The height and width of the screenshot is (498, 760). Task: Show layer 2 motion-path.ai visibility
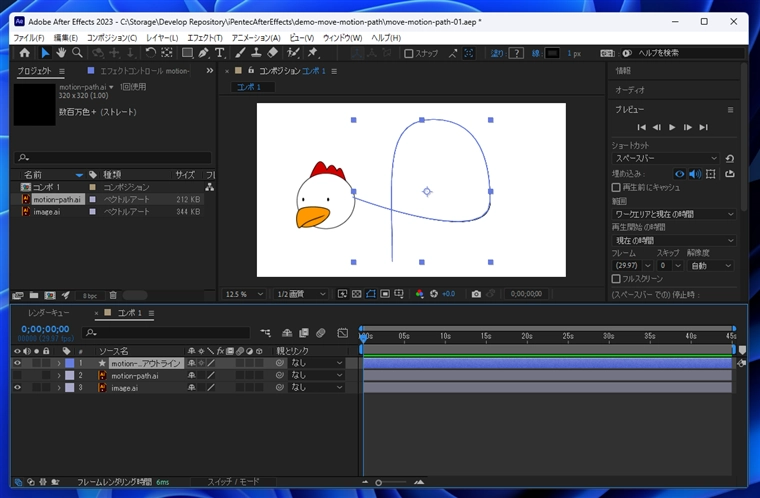click(17, 375)
